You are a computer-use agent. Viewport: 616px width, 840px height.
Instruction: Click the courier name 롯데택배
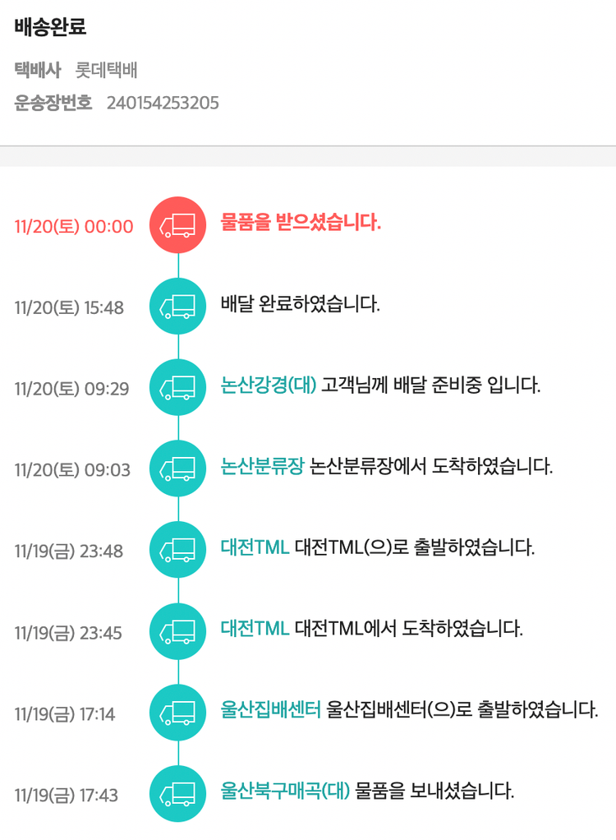click(x=106, y=71)
